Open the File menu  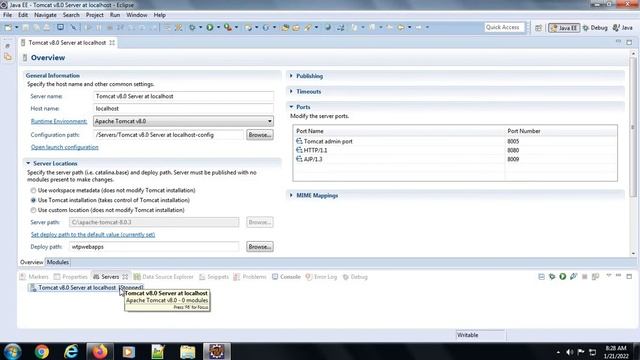[7, 15]
